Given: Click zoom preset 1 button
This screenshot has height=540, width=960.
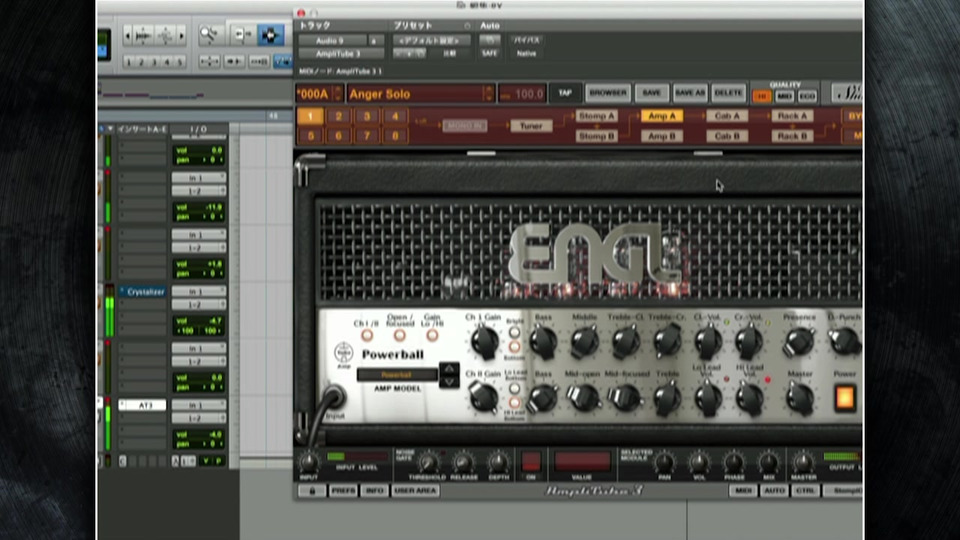Looking at the screenshot, I should (129, 62).
